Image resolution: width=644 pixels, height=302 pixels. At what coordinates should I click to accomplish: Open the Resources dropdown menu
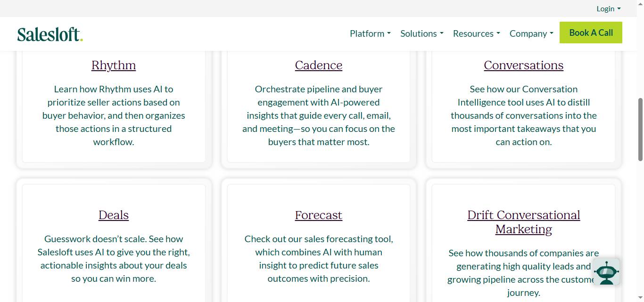(x=476, y=33)
